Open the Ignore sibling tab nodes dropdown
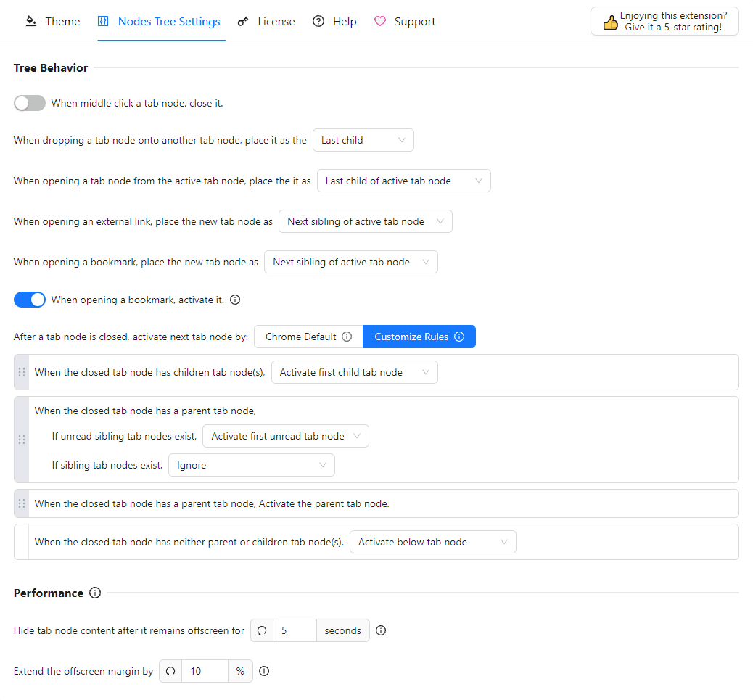753x700 pixels. click(251, 465)
